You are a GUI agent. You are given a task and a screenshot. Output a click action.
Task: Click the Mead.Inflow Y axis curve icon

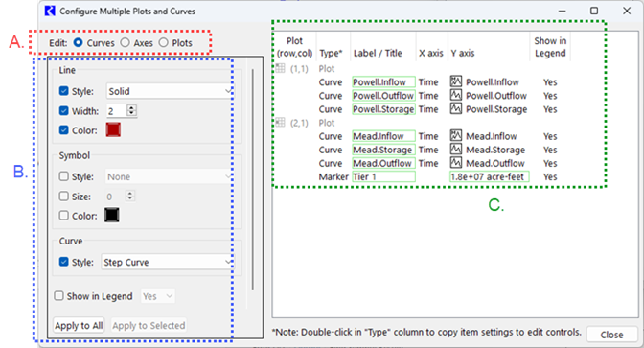tap(456, 135)
